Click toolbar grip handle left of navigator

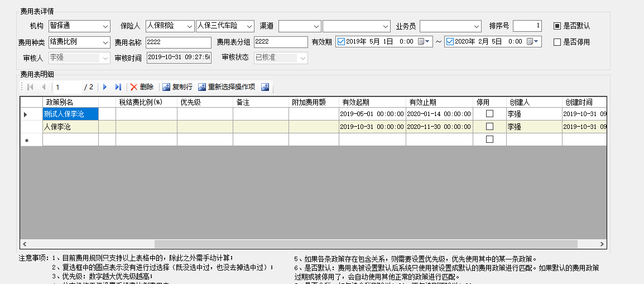click(x=22, y=87)
